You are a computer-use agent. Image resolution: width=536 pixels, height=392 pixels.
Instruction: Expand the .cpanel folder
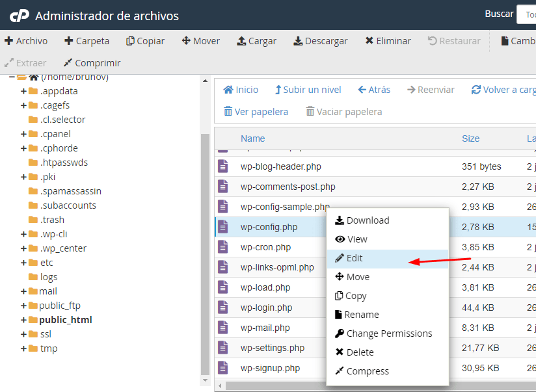pos(23,134)
